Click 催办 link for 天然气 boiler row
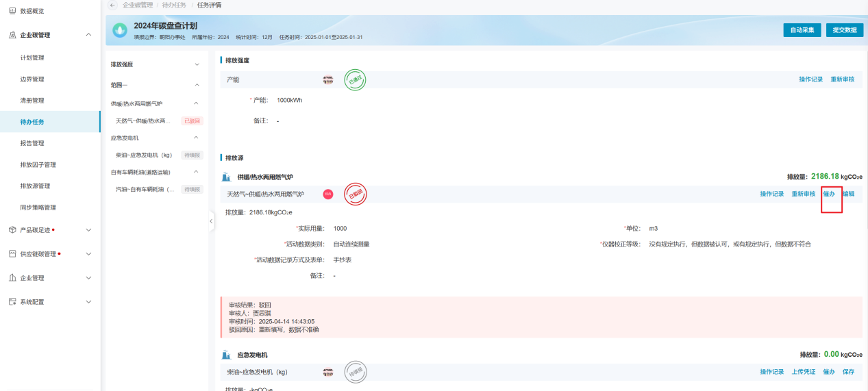 click(829, 194)
